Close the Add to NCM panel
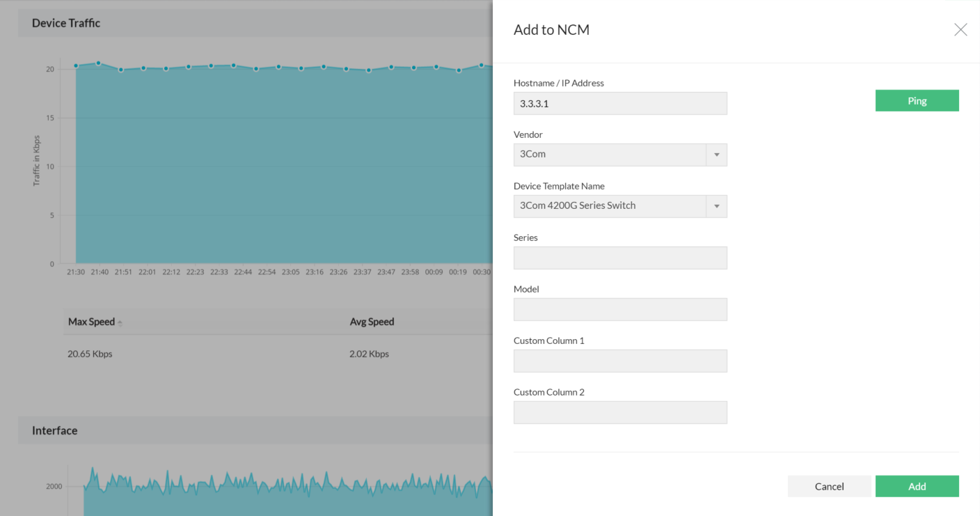 pos(961,29)
